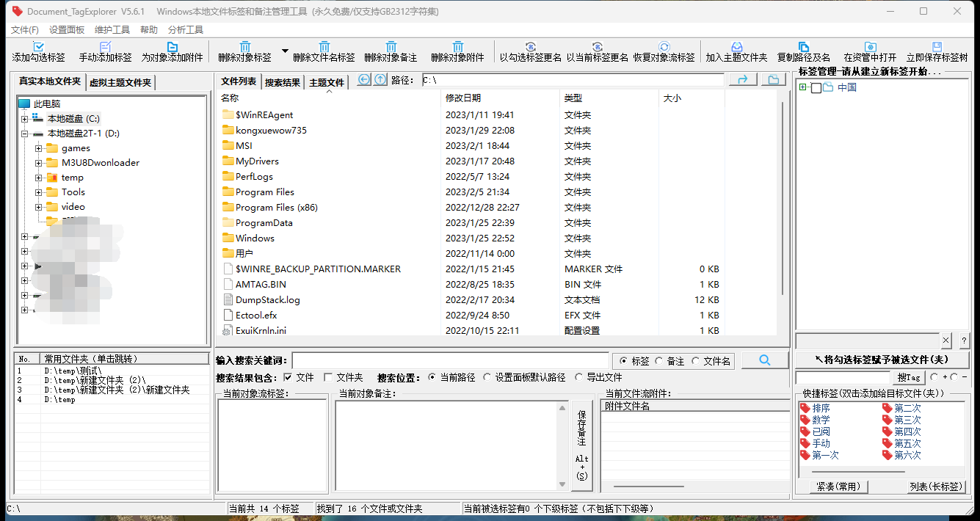Click 恢复对象流标签 refresh icon
The image size is (980, 521).
tap(664, 47)
